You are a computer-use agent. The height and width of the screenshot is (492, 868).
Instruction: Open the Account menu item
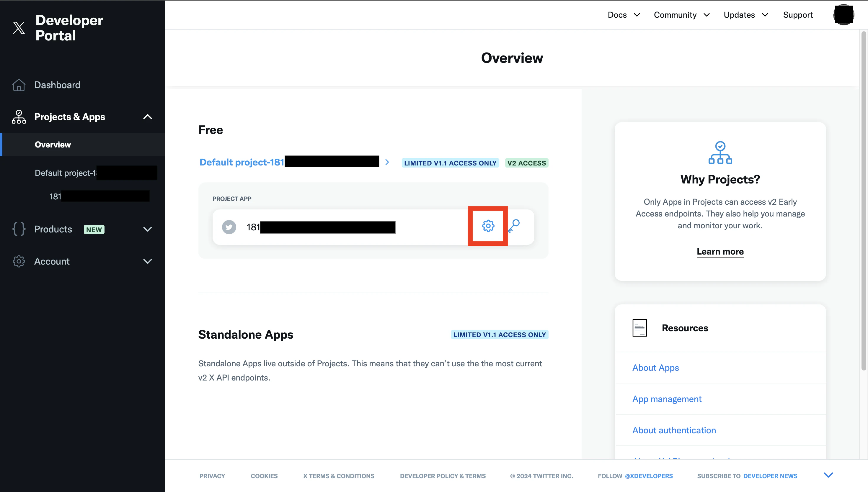point(52,261)
